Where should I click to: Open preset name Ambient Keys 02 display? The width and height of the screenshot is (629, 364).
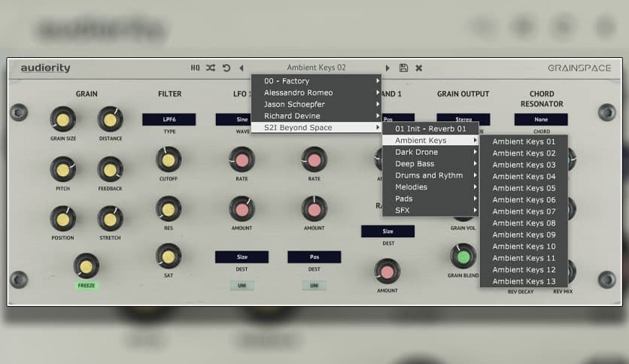(x=316, y=68)
